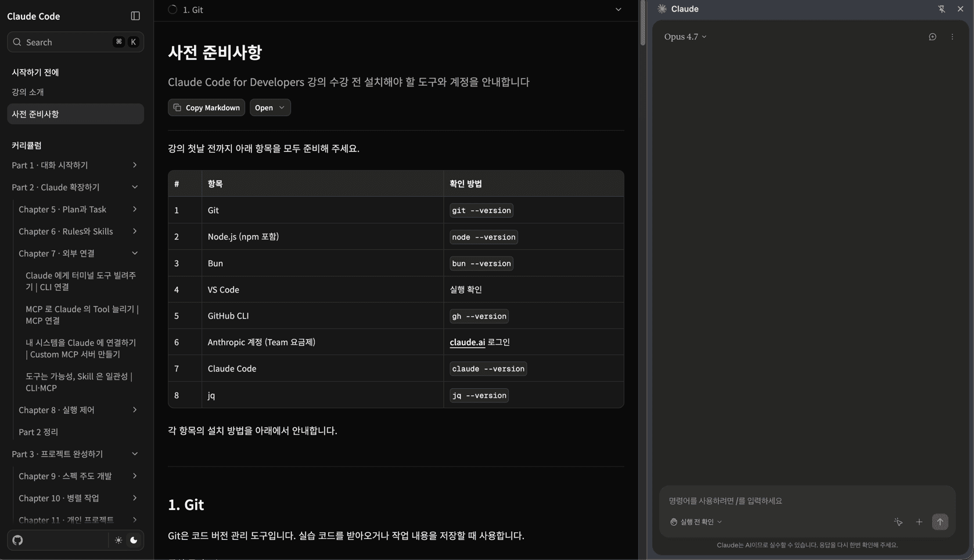Expand Part 1 · 대화 시작하기 chevron
The width and height of the screenshot is (974, 560).
click(135, 165)
